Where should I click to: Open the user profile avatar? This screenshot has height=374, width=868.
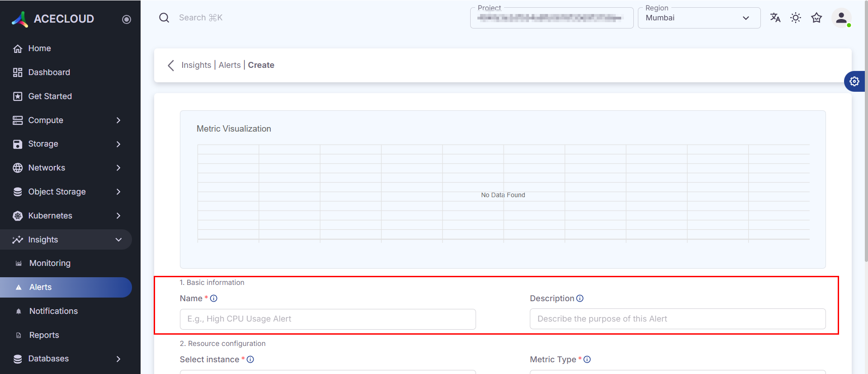tap(841, 18)
